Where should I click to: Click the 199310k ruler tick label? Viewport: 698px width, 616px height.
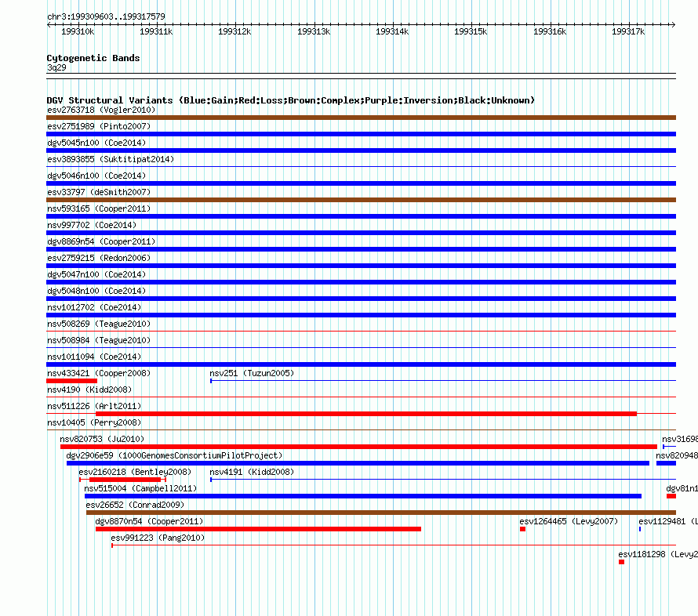pyautogui.click(x=78, y=31)
